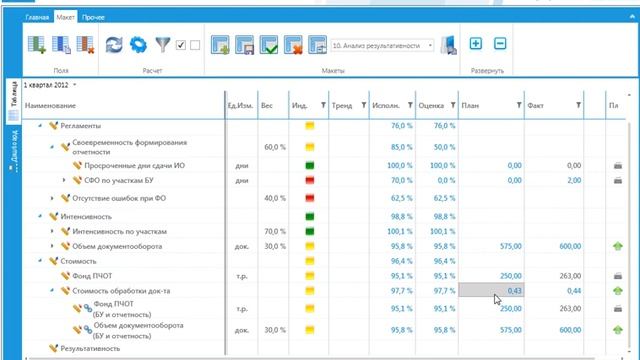Filter the Факт column
640x360 pixels.
578,105
